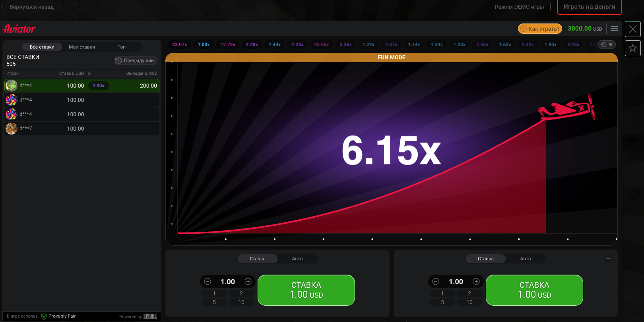Select Ставка mode in right panel
Screen dimensions: 644x322
[x=485, y=259]
